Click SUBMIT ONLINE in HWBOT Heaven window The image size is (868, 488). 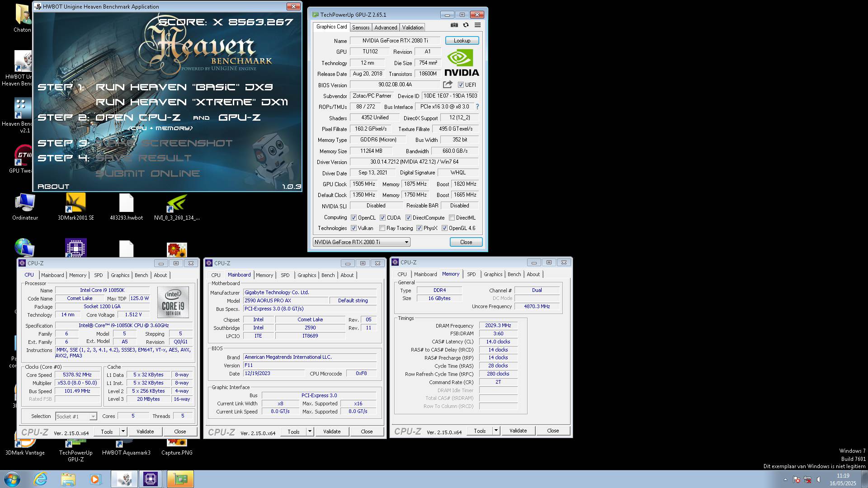(148, 174)
